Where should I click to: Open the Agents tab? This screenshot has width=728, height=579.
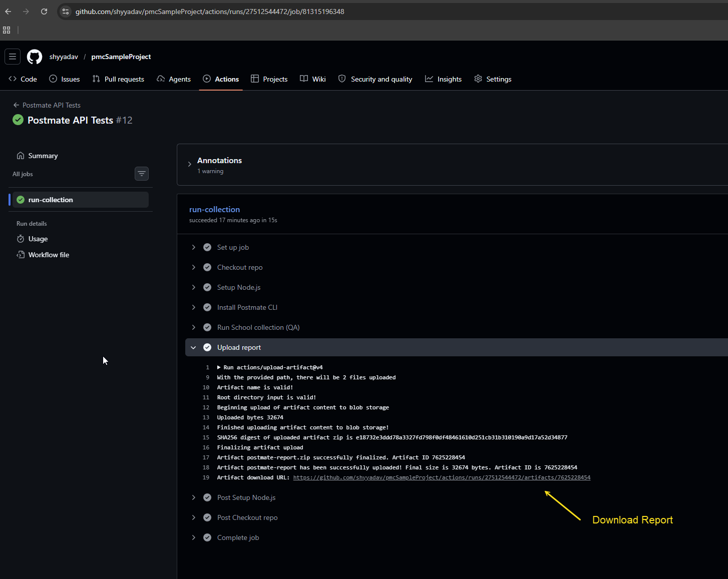(174, 79)
